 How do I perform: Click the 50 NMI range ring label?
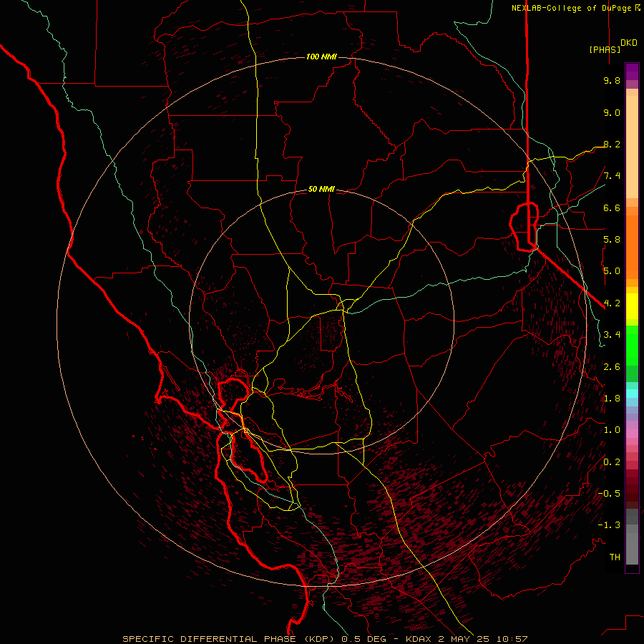321,189
